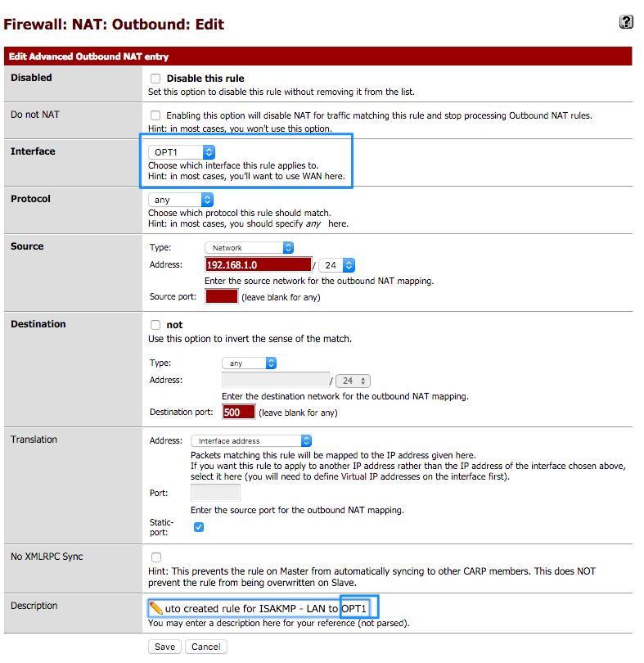The image size is (644, 663).
Task: Click the 'Disable this rule' label text
Action: coord(205,79)
